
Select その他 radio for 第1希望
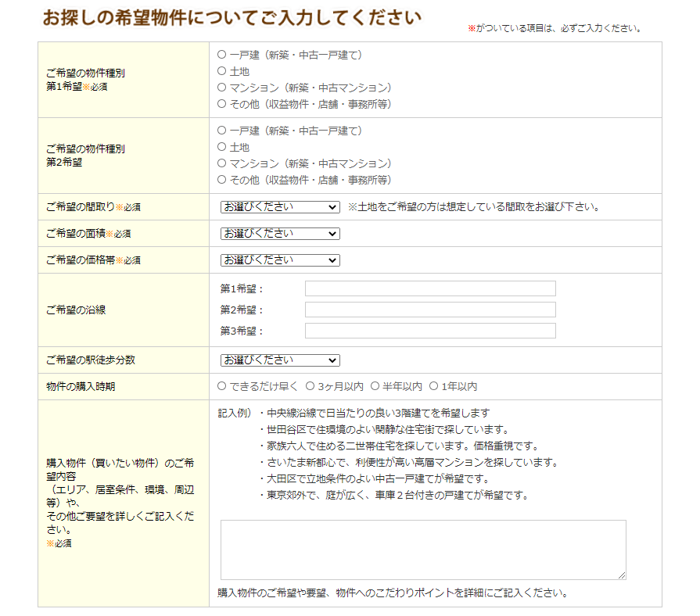221,104
